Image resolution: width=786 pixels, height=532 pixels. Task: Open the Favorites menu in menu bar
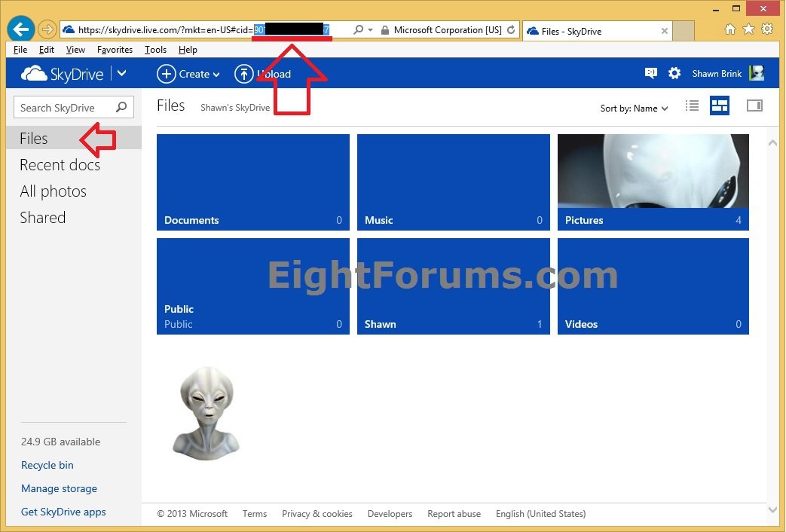pos(115,50)
